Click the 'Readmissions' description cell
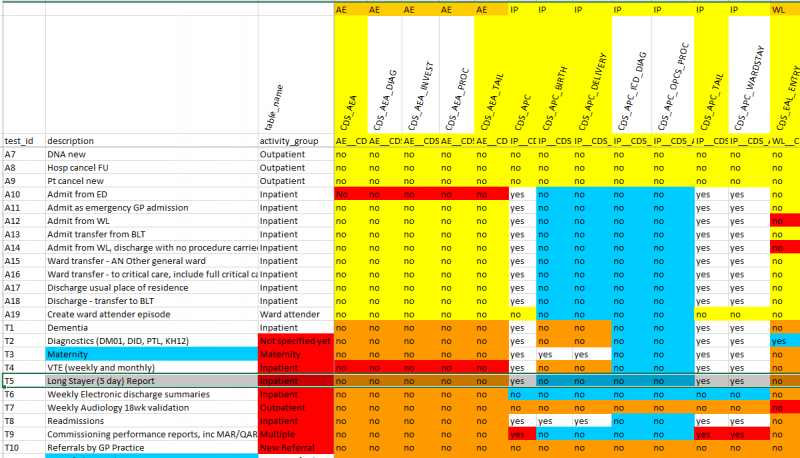The width and height of the screenshot is (800, 458). 150,422
